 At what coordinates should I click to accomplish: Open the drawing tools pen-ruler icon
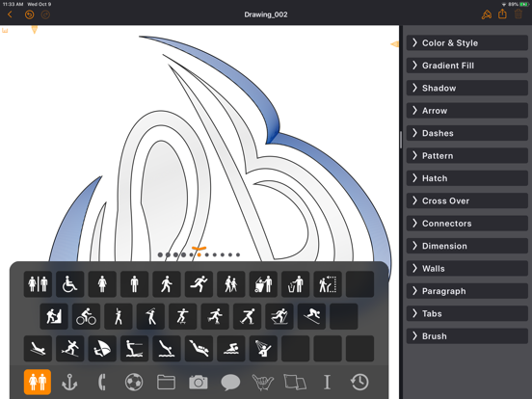tap(487, 14)
